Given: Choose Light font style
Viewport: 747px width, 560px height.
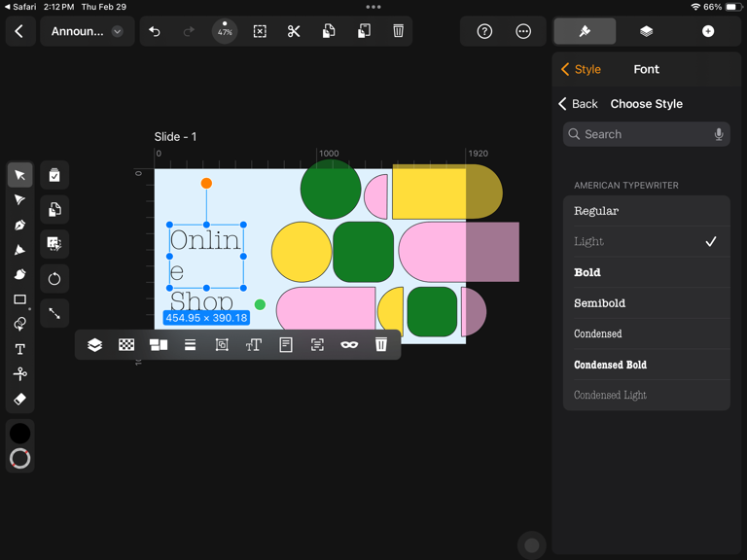Looking at the screenshot, I should tap(646, 241).
